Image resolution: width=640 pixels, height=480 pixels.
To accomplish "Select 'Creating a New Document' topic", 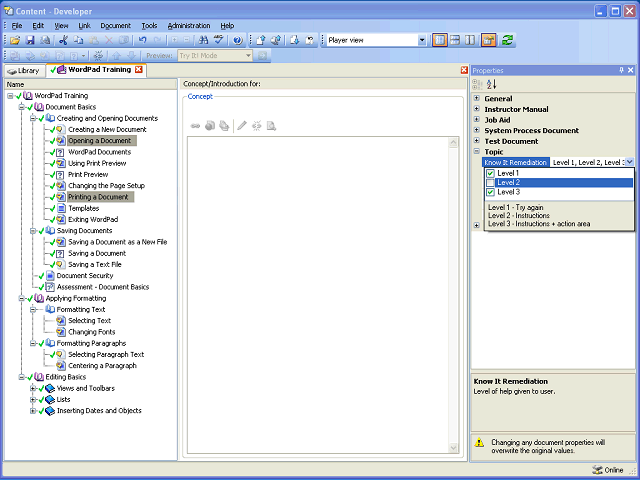I will click(x=107, y=129).
